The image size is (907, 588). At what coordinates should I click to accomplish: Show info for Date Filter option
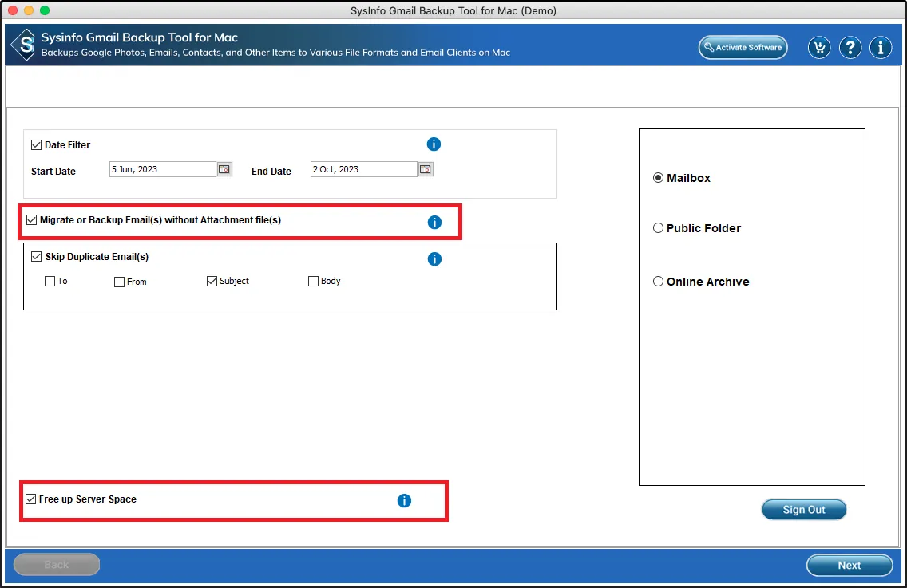pos(434,144)
